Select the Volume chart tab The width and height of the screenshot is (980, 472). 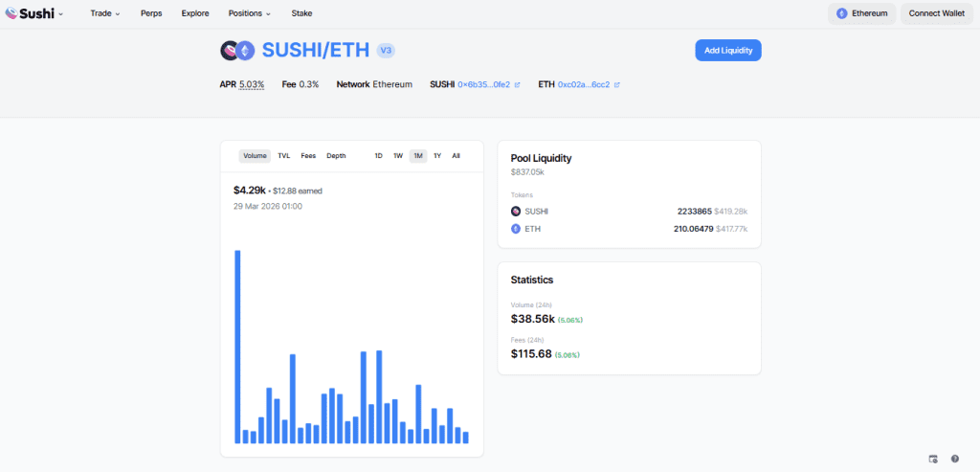point(255,156)
